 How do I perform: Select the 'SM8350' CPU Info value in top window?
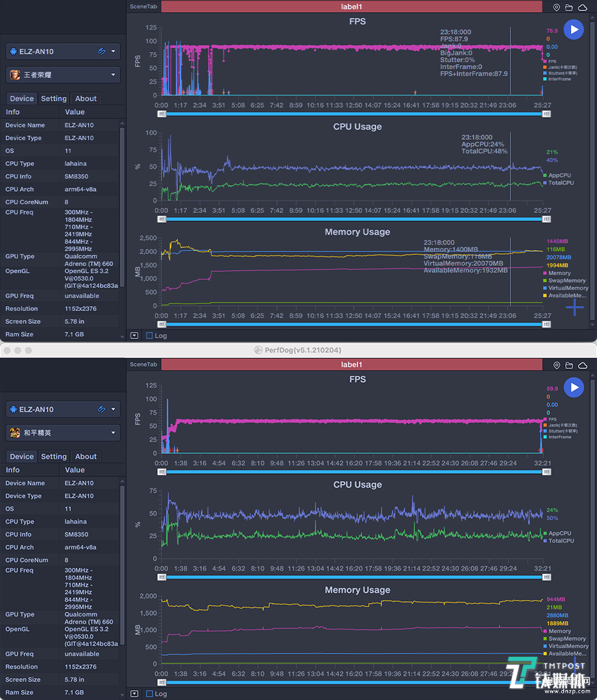76,176
